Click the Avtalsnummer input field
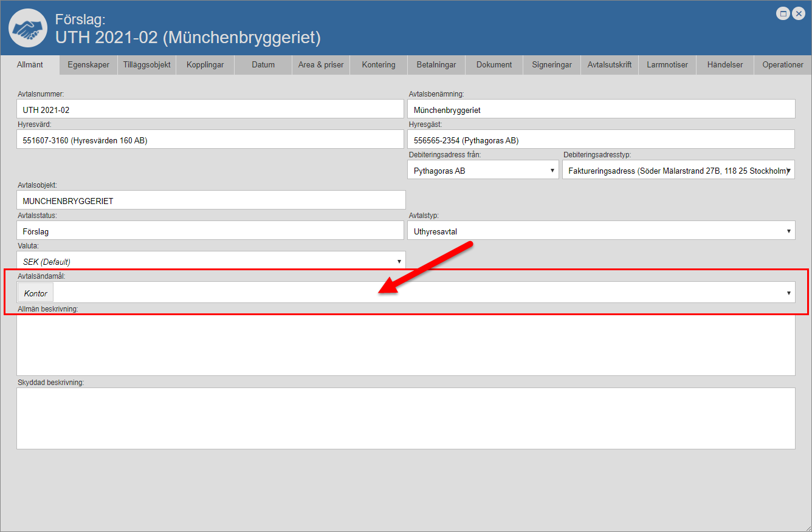Image resolution: width=812 pixels, height=532 pixels. pos(210,110)
